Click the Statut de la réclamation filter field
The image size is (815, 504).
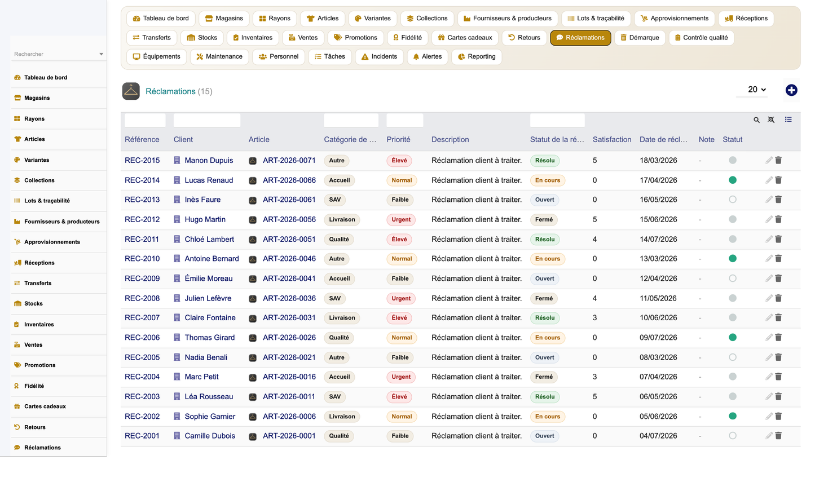point(557,120)
